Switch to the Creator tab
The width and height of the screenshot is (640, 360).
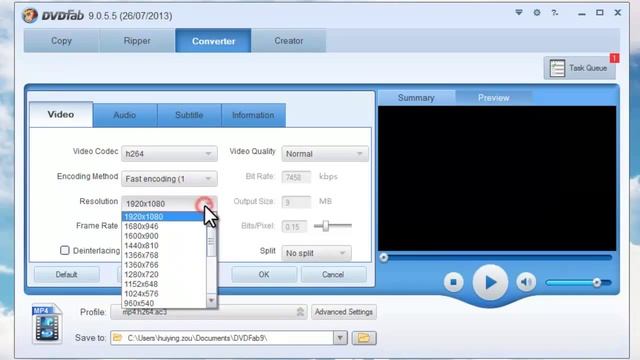pos(289,41)
